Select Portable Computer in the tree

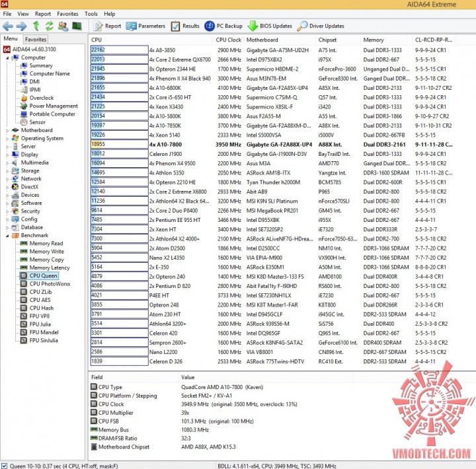coord(52,114)
